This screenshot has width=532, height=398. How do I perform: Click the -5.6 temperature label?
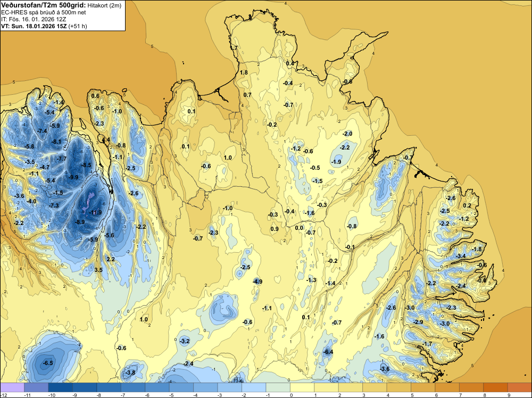(x=109, y=236)
